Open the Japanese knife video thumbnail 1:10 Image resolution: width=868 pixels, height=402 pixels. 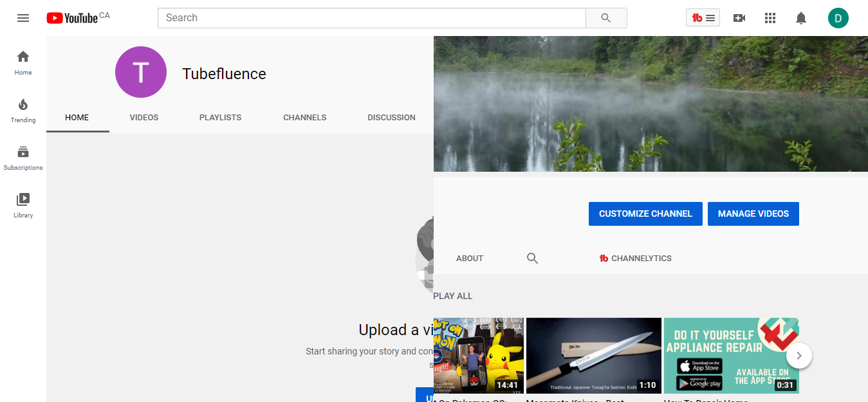pyautogui.click(x=594, y=356)
